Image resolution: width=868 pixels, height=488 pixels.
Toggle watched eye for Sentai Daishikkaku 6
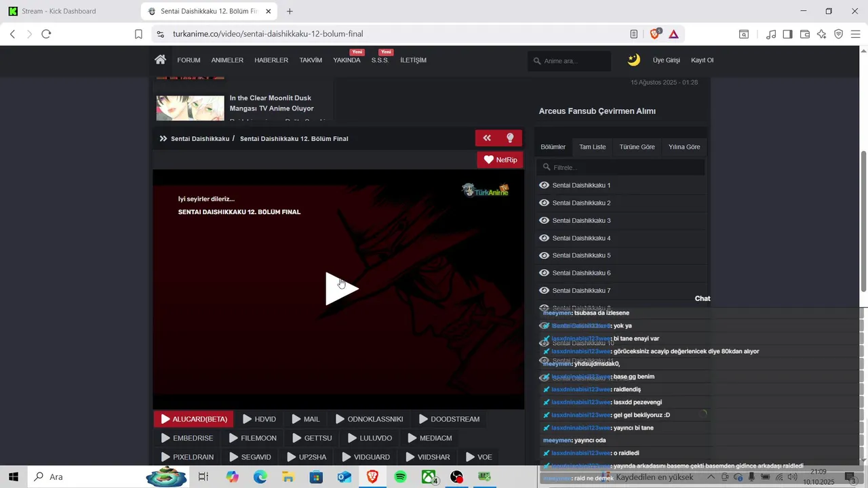544,273
